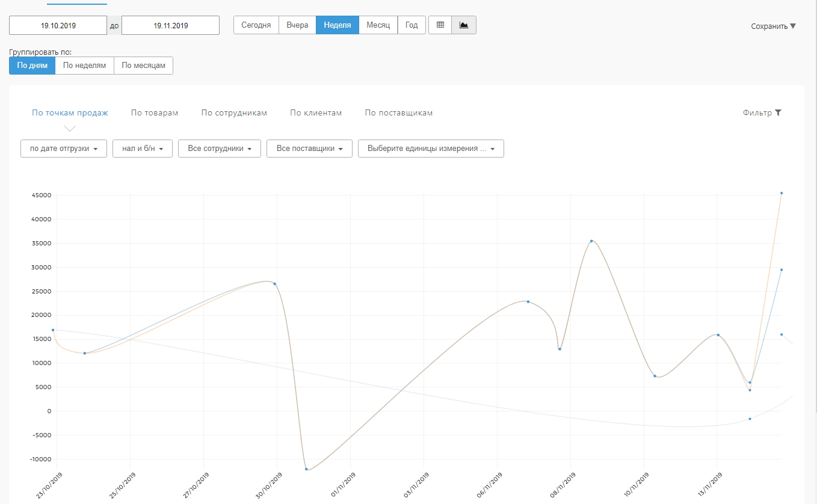Viewport: 817px width, 504px height.
Task: Expand the Все поставщики dropdown
Action: [309, 149]
